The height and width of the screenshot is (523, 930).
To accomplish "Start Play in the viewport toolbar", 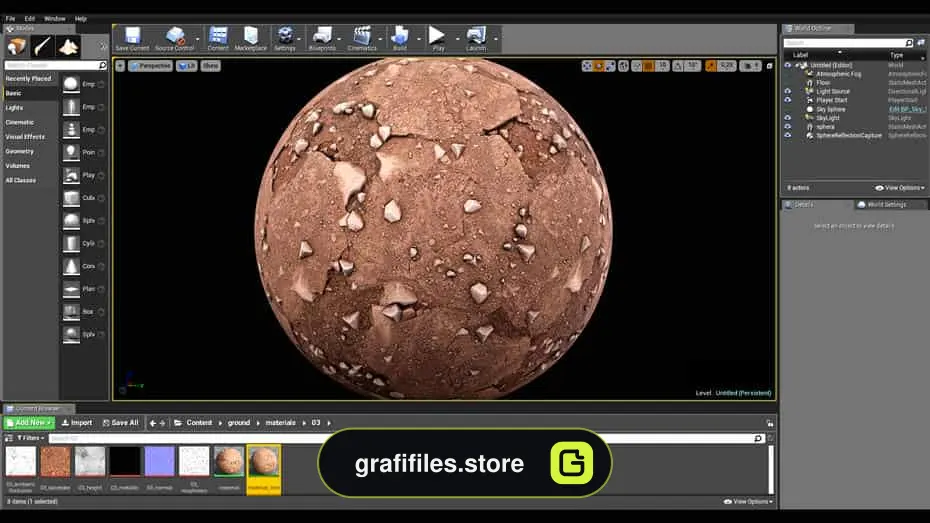I will click(x=438, y=38).
